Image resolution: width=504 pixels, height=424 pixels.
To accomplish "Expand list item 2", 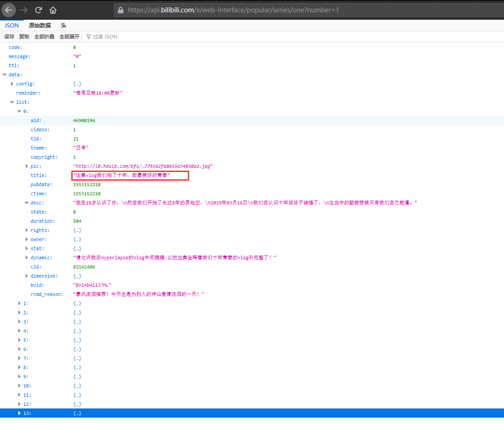I will [x=19, y=312].
